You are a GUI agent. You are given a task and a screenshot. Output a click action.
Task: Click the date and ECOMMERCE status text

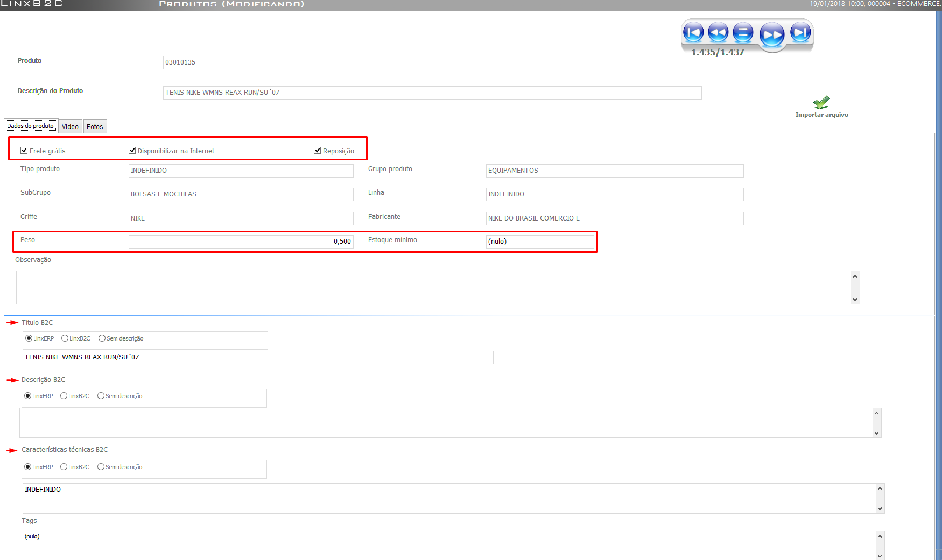pos(875,4)
